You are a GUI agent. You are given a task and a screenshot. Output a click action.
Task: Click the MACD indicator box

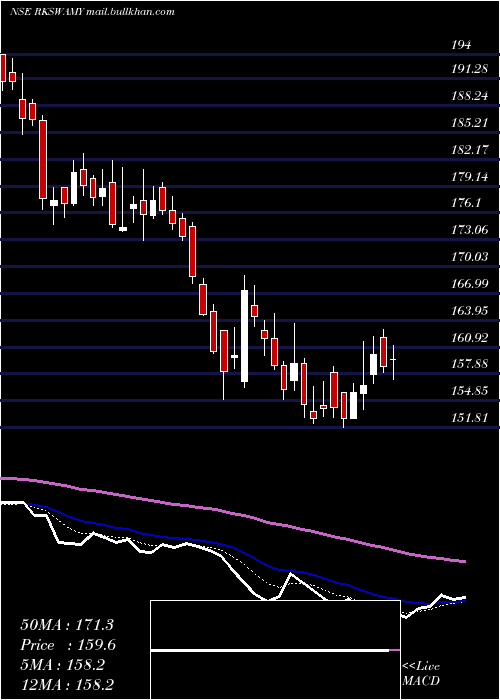tap(275, 650)
